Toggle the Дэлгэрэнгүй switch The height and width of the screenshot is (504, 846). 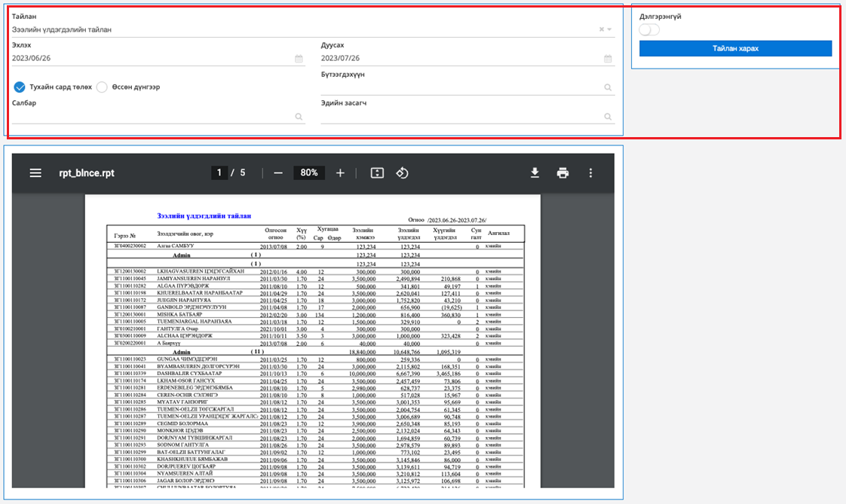(649, 29)
